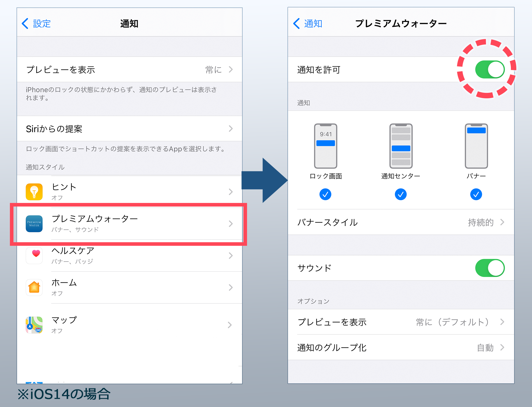Tap the ホーム house app icon
The width and height of the screenshot is (532, 407).
[x=34, y=287]
